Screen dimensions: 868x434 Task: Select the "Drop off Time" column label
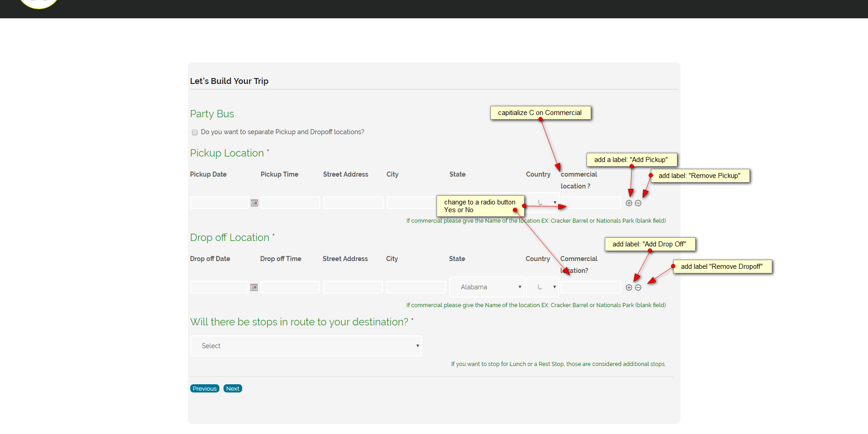(x=281, y=259)
